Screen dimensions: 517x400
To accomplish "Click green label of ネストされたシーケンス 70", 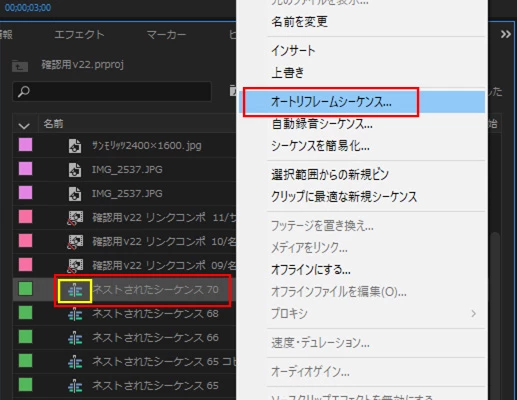I will point(25,289).
